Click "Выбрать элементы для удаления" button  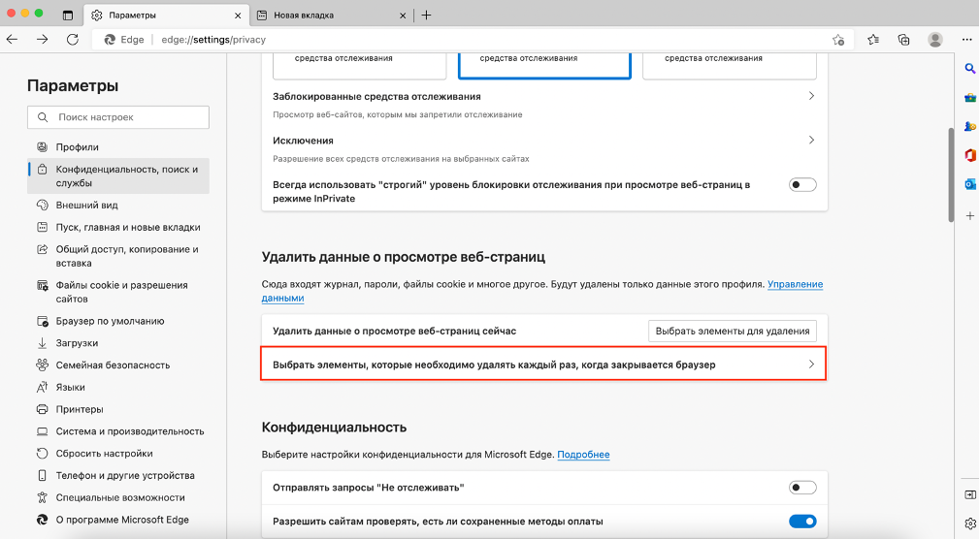[x=732, y=331]
